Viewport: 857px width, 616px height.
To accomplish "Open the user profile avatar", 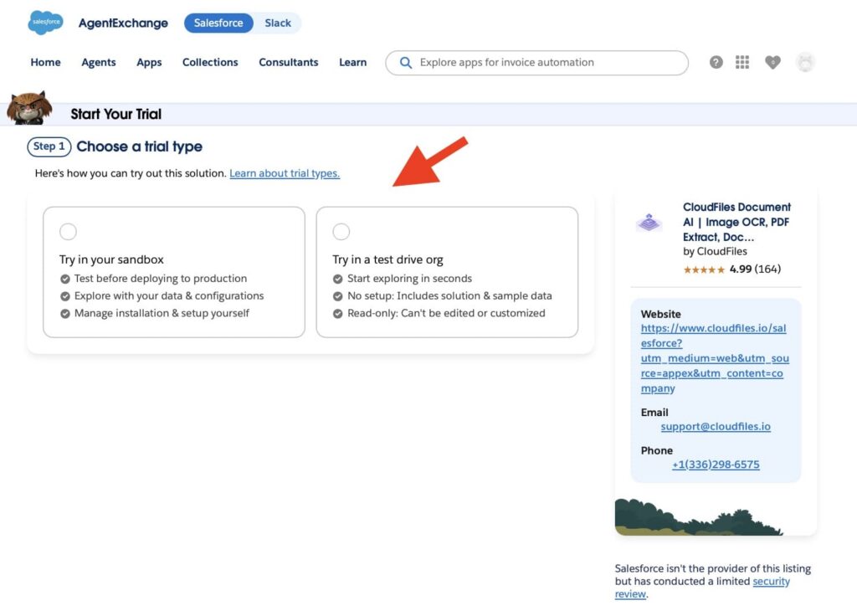I will pyautogui.click(x=805, y=62).
